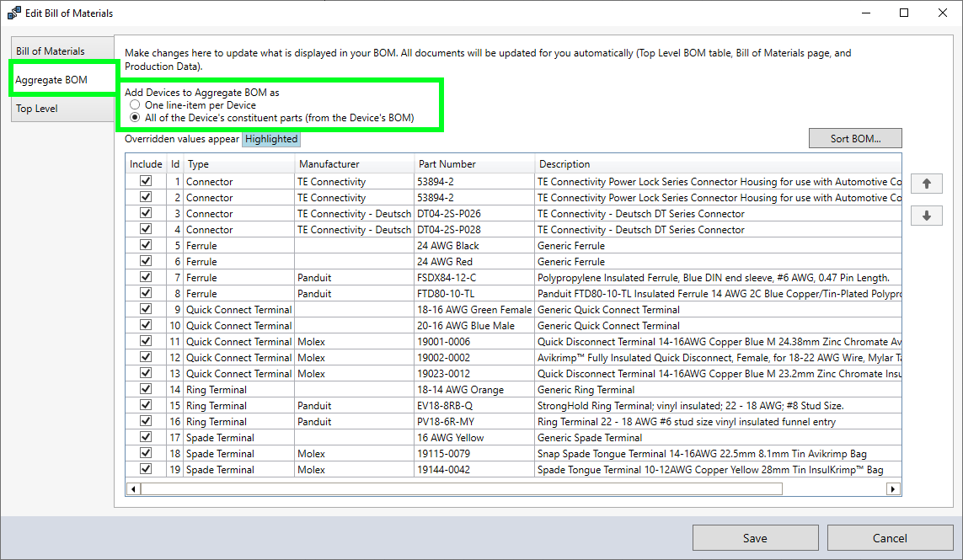
Task: Click 18-14 AWG Orange part cell
Action: [474, 389]
